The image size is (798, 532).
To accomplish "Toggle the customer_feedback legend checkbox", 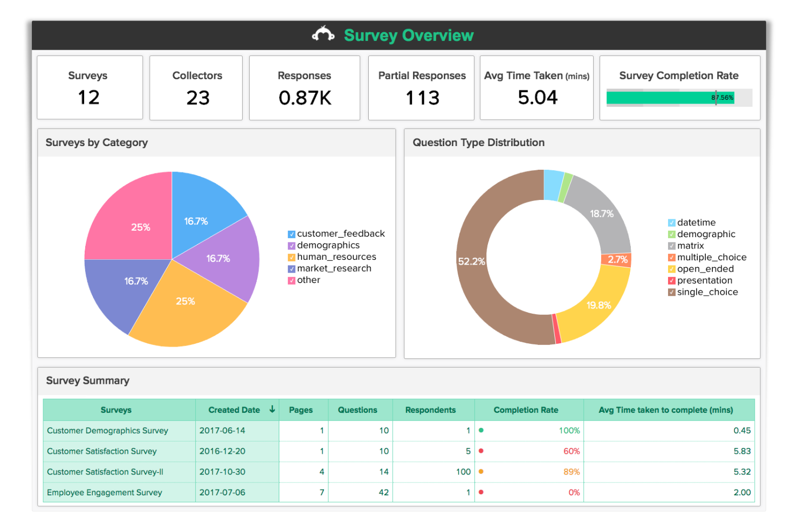I will pyautogui.click(x=291, y=233).
